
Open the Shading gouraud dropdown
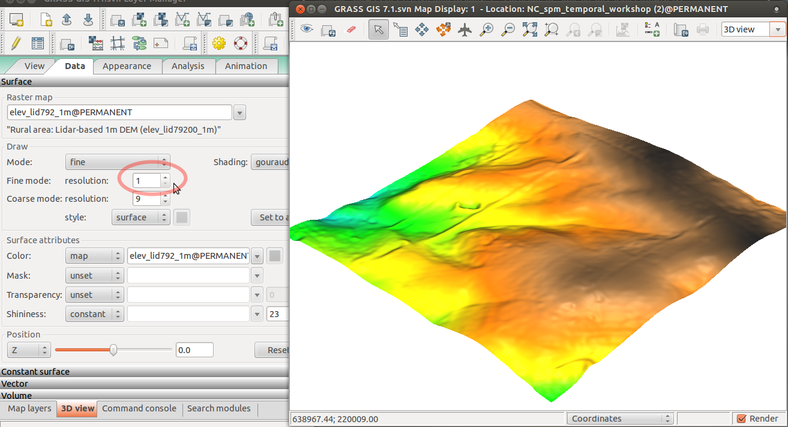tap(271, 162)
